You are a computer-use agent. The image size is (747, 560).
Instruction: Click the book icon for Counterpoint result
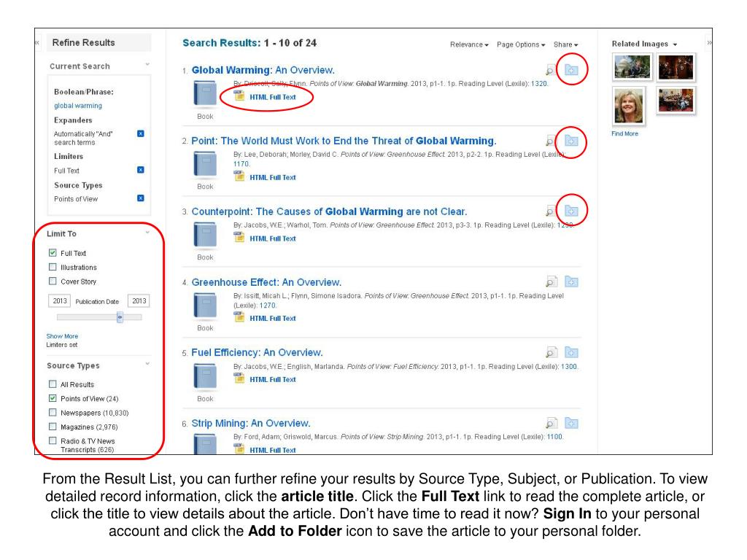click(205, 235)
